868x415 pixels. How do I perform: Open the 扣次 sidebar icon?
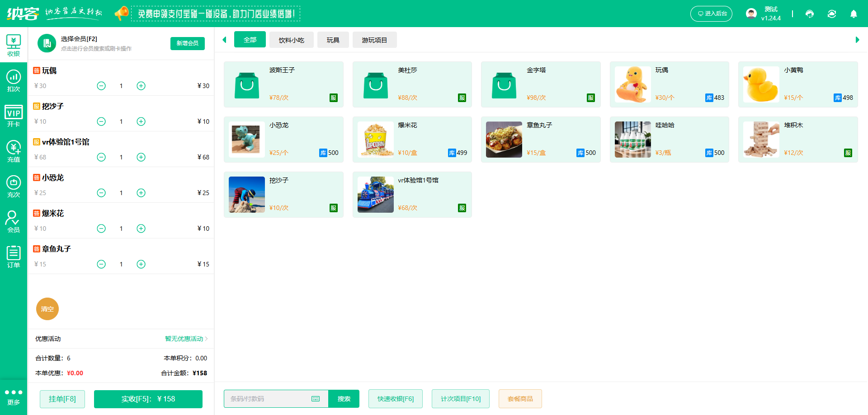[x=14, y=81]
